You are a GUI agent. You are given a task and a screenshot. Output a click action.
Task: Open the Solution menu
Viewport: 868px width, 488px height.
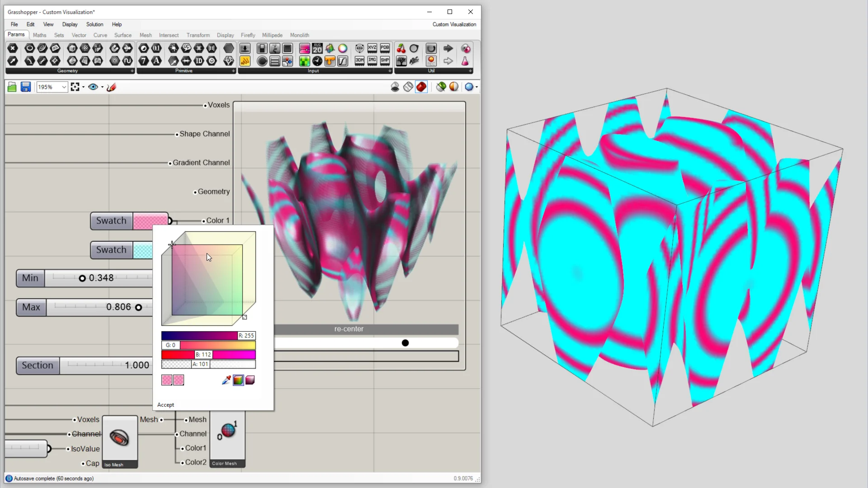(94, 24)
